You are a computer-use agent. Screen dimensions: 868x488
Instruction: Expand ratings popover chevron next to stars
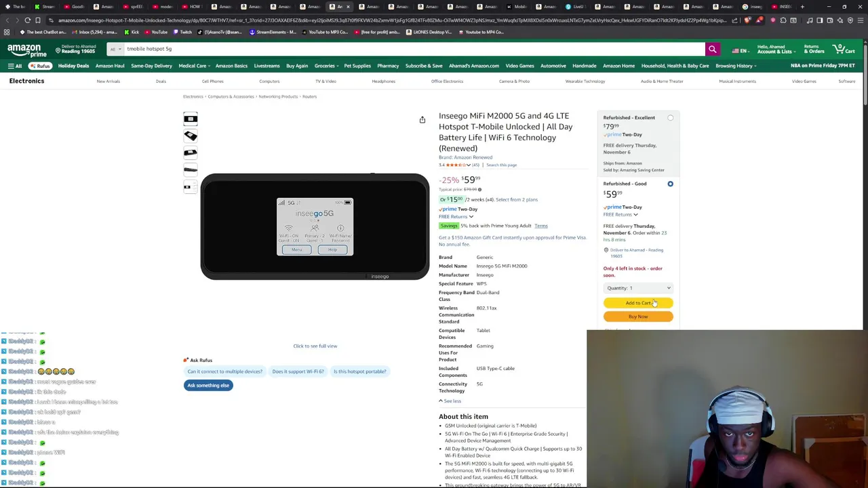click(468, 165)
